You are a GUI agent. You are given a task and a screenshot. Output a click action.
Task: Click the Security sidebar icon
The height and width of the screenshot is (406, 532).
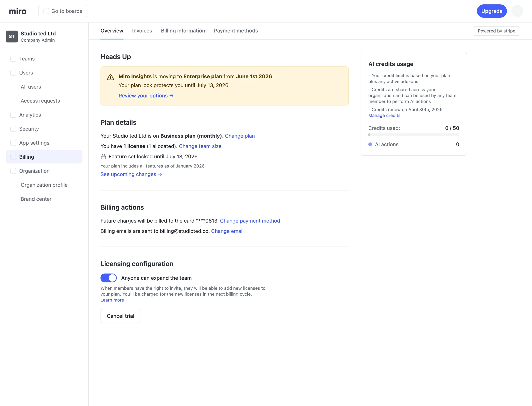(x=13, y=129)
